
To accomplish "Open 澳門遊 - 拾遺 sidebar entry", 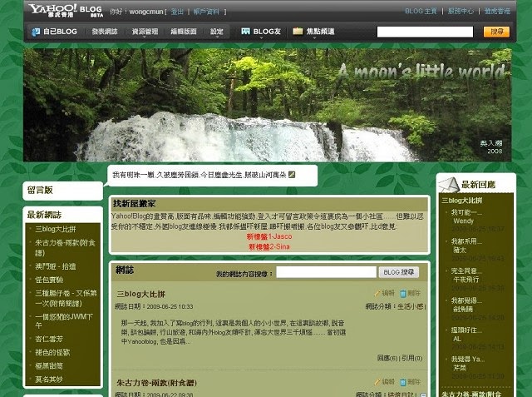I will [56, 266].
